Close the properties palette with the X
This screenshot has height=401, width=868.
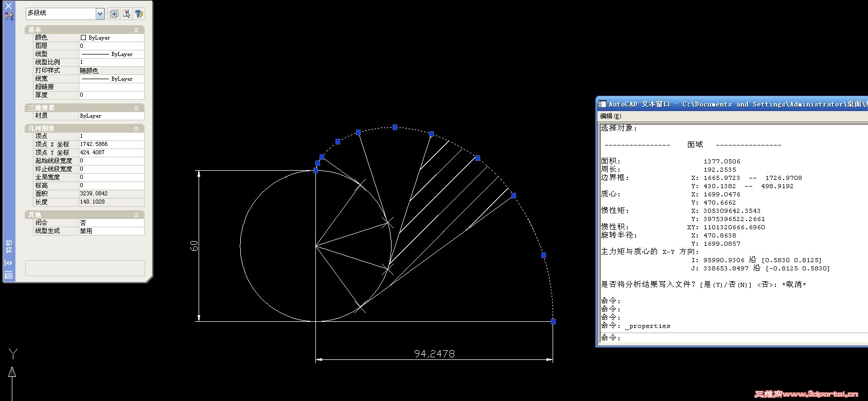pos(9,6)
